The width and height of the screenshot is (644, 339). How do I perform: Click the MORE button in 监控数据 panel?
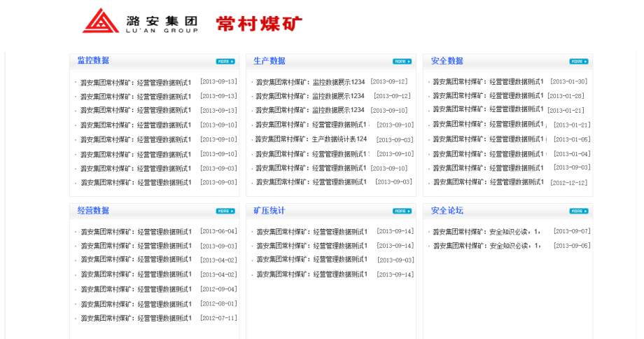(x=225, y=62)
